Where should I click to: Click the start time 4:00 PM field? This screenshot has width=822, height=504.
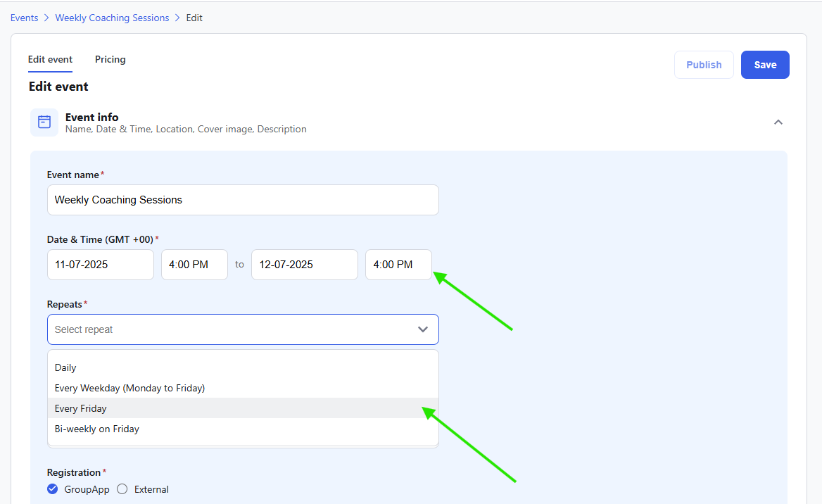(x=194, y=265)
